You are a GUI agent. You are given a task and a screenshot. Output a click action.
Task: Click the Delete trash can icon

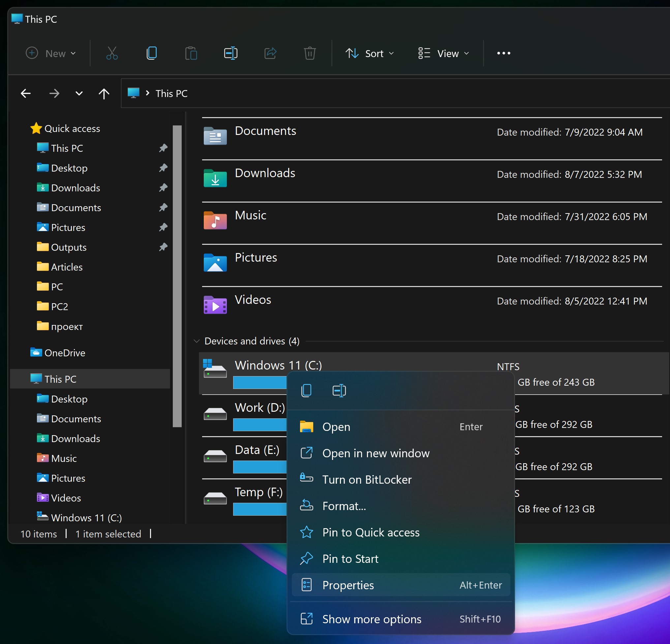(310, 53)
